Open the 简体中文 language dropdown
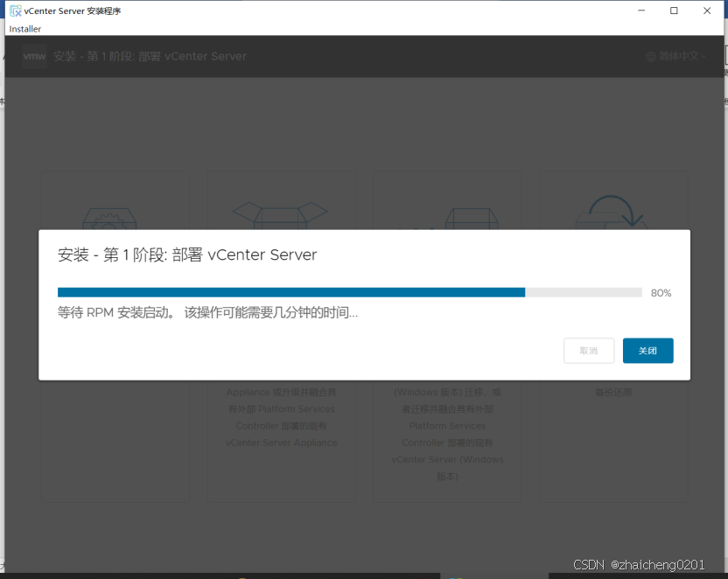The image size is (728, 579). (677, 56)
